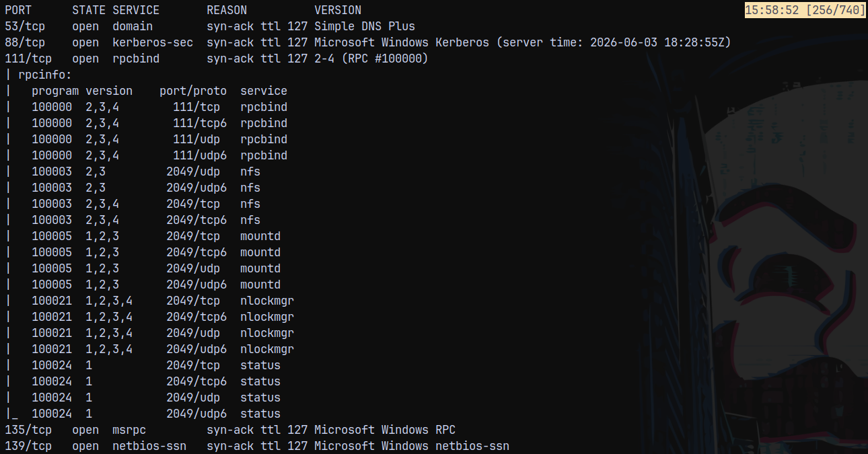Click the rpcinfo: script header

coord(45,75)
